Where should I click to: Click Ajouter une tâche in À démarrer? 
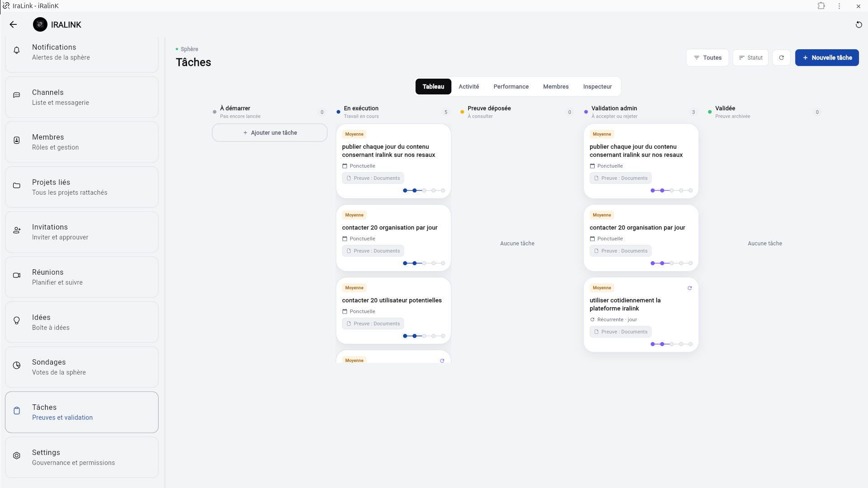tap(270, 132)
